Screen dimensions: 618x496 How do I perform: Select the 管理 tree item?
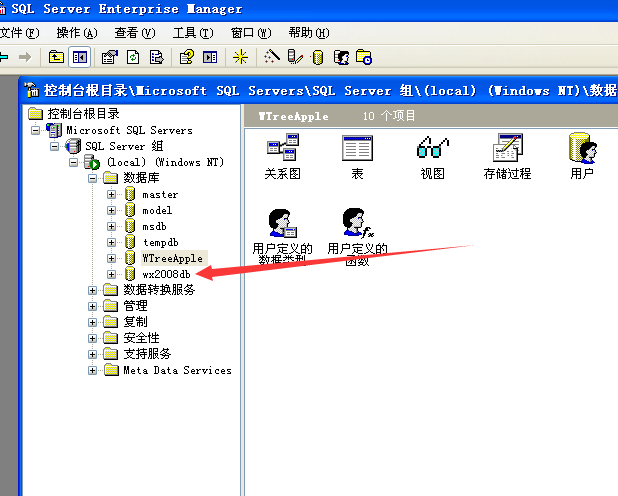tap(135, 306)
